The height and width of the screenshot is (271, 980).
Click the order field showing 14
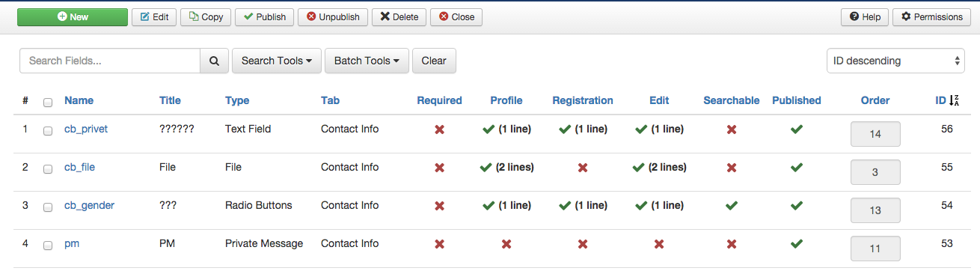coord(875,135)
